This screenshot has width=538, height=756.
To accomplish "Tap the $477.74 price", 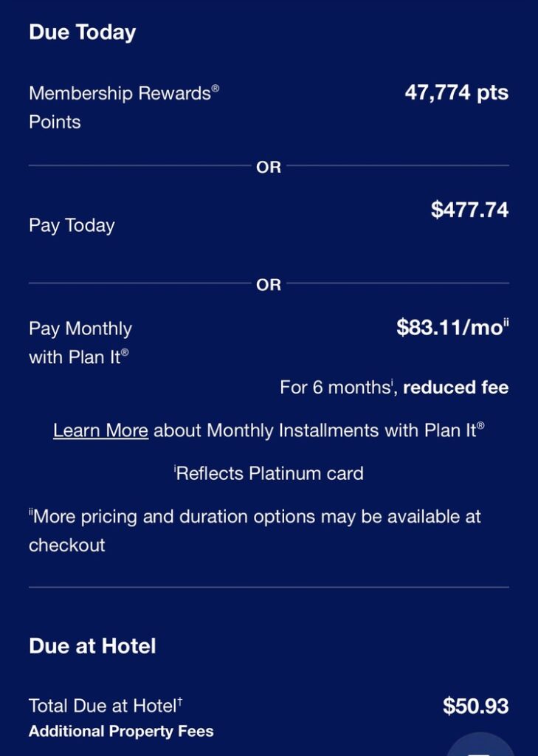I will coord(469,210).
